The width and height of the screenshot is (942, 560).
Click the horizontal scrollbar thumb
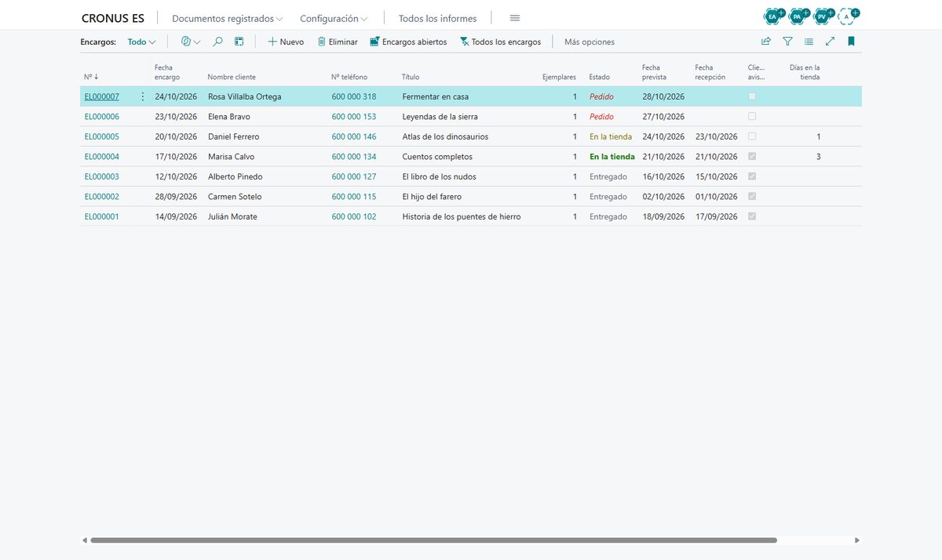[x=433, y=540]
